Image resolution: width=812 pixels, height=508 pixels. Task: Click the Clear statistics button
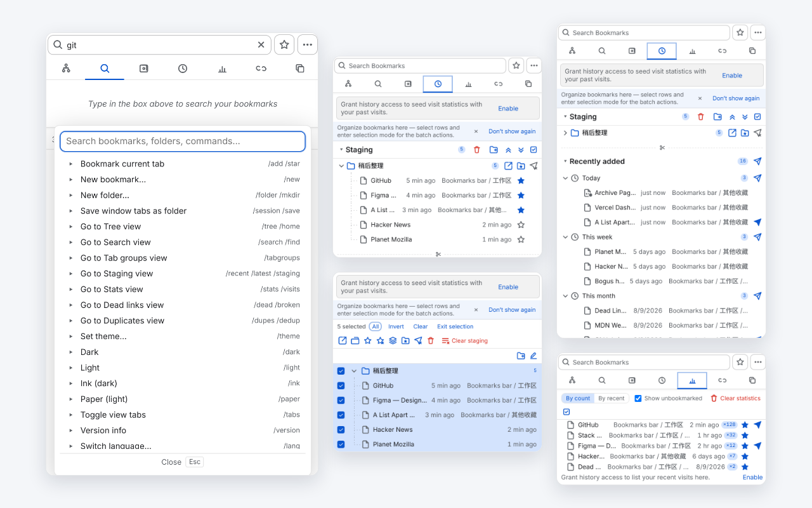coord(735,398)
